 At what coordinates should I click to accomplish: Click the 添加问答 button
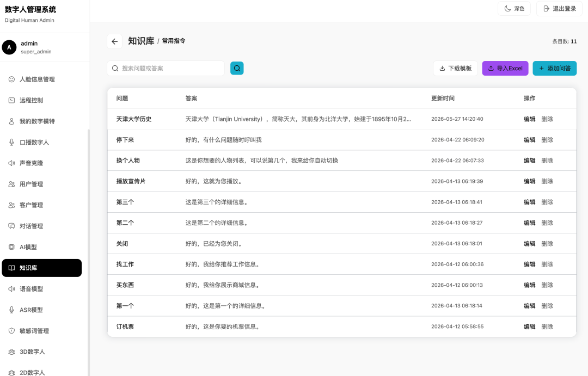tap(555, 68)
